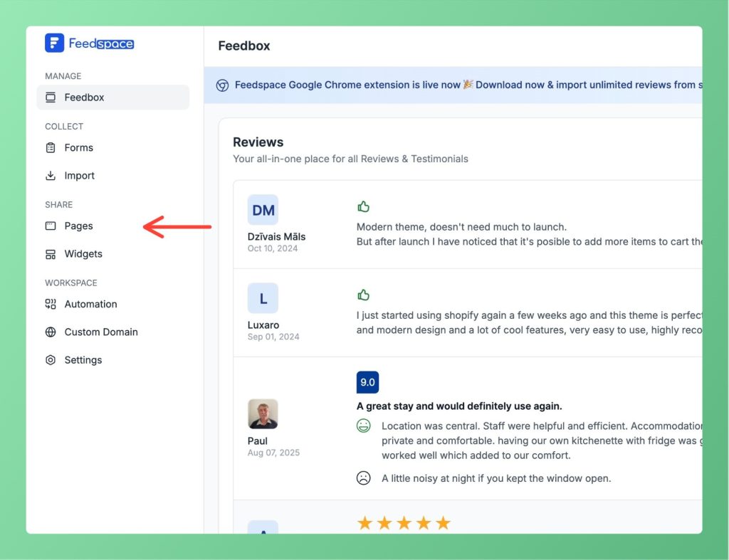
Task: Click the reviewer name Dzīvais Māls
Action: [277, 236]
